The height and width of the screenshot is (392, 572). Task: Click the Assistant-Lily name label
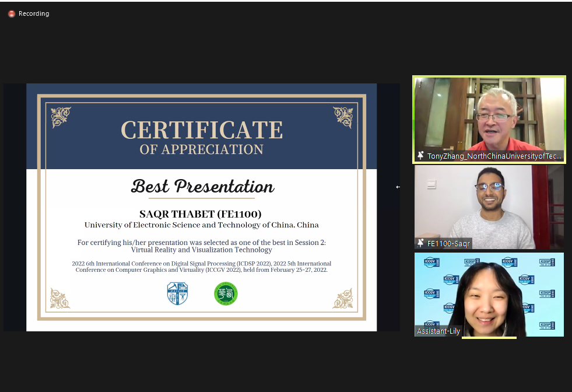point(438,331)
